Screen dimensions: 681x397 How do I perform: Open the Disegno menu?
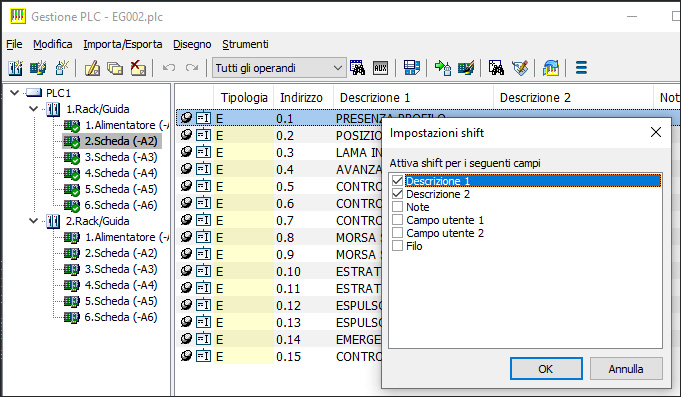coord(192,44)
